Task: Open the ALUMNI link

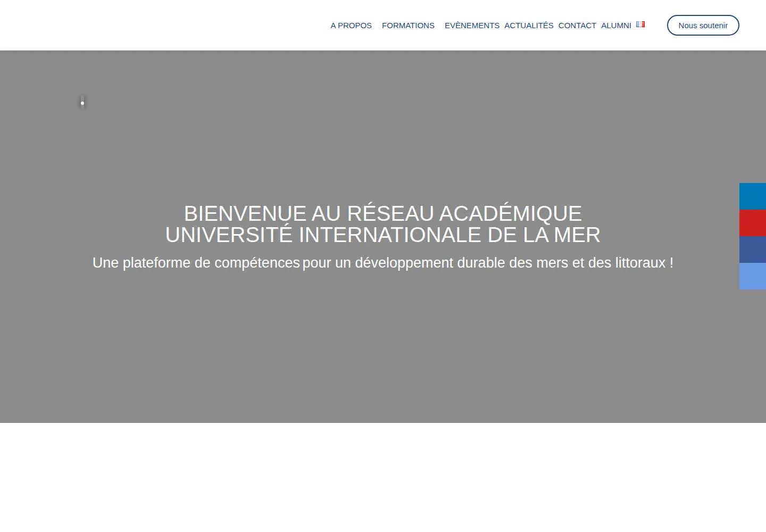Action: point(616,26)
